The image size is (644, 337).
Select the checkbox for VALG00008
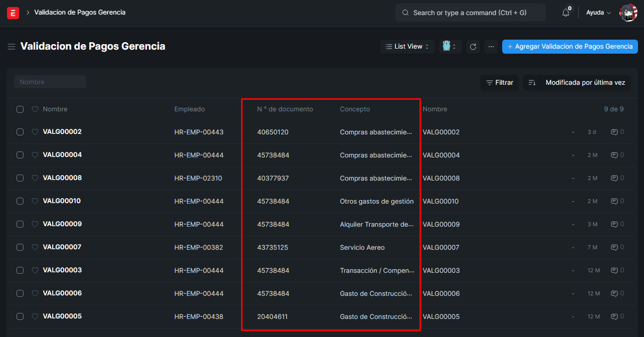coord(20,178)
